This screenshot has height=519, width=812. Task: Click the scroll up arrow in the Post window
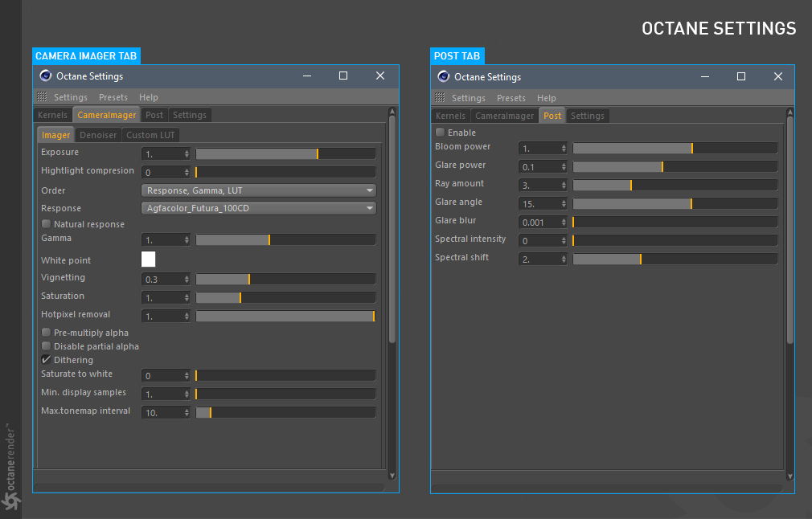[x=789, y=112]
